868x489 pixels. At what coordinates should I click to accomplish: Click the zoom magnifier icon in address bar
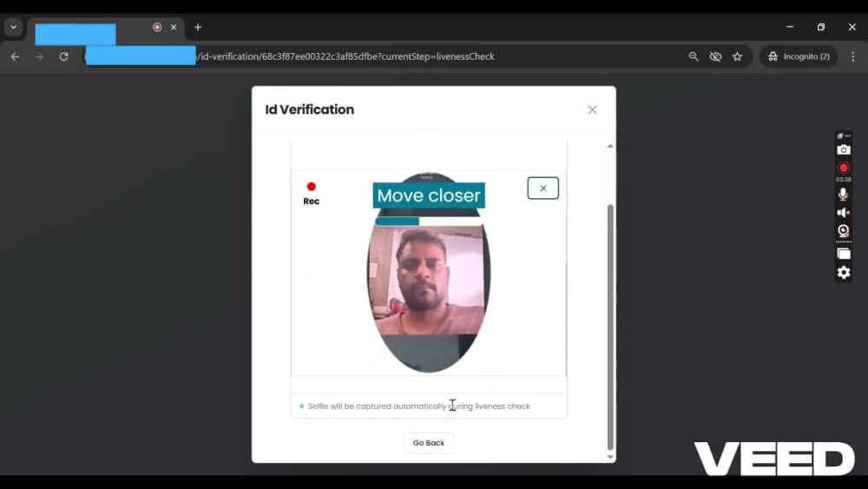click(693, 56)
